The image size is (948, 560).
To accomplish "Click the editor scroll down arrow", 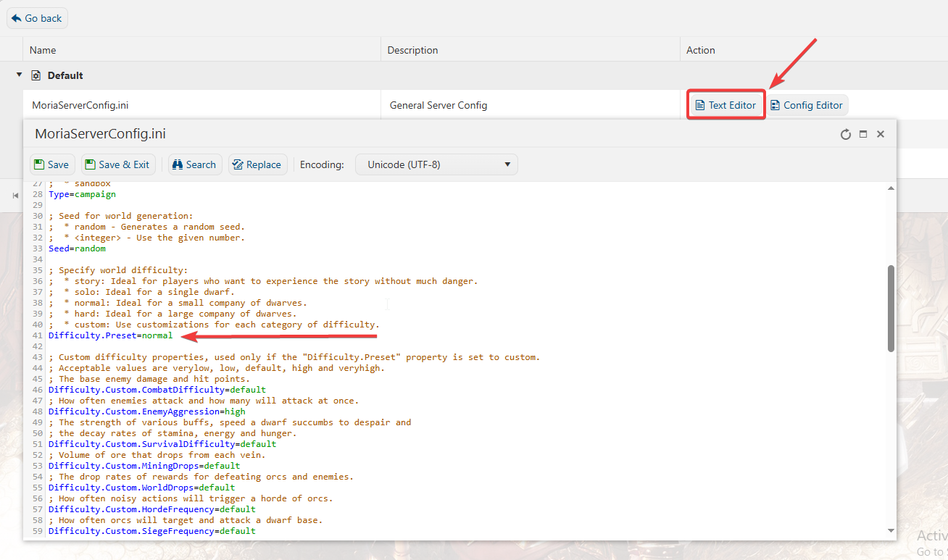I will 891,530.
